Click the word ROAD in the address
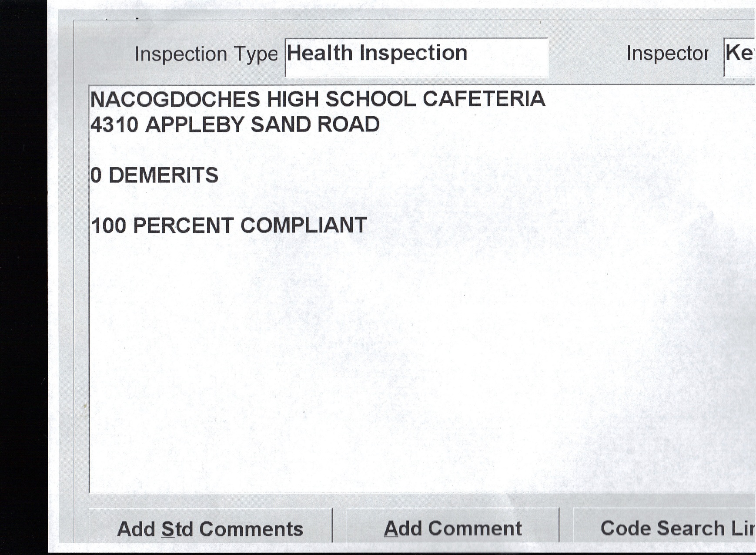 tap(348, 125)
